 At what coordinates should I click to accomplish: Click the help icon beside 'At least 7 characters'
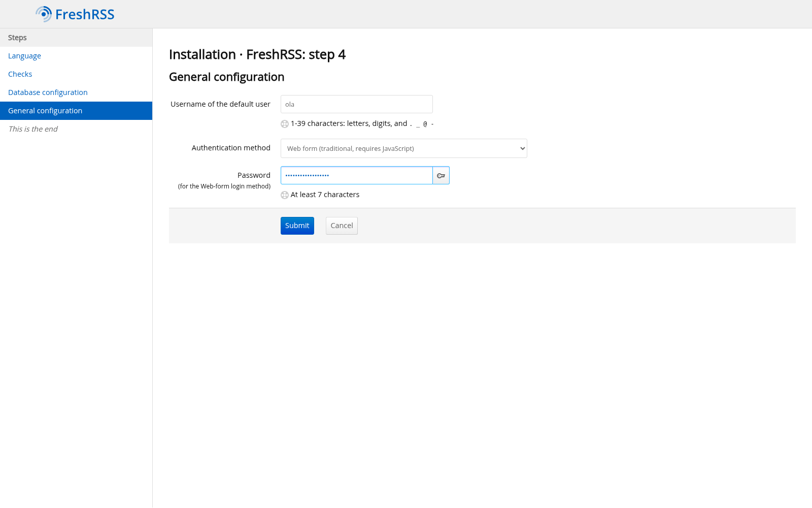coord(285,195)
